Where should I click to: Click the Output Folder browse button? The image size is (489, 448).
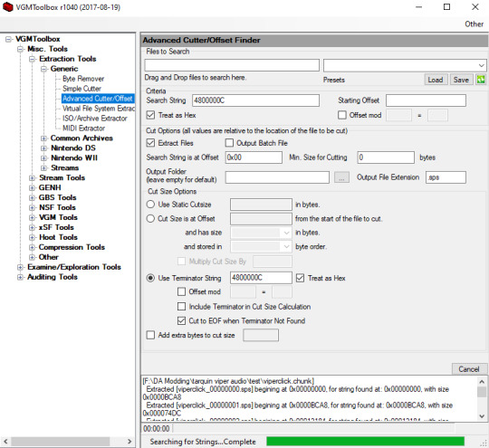[x=341, y=177]
